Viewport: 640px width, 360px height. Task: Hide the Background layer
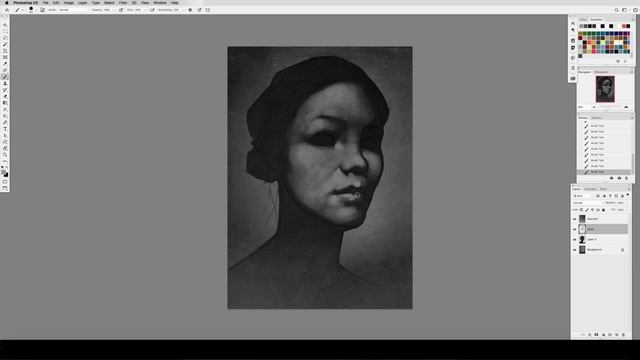(x=575, y=250)
